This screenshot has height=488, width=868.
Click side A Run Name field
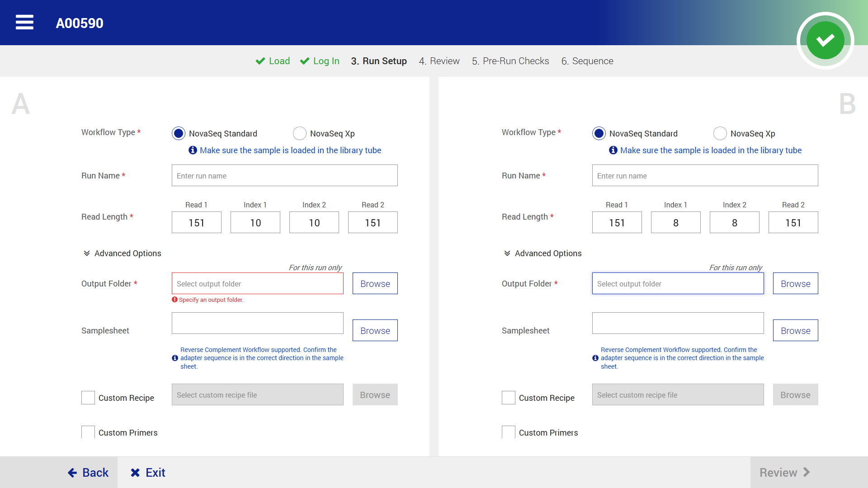click(285, 175)
